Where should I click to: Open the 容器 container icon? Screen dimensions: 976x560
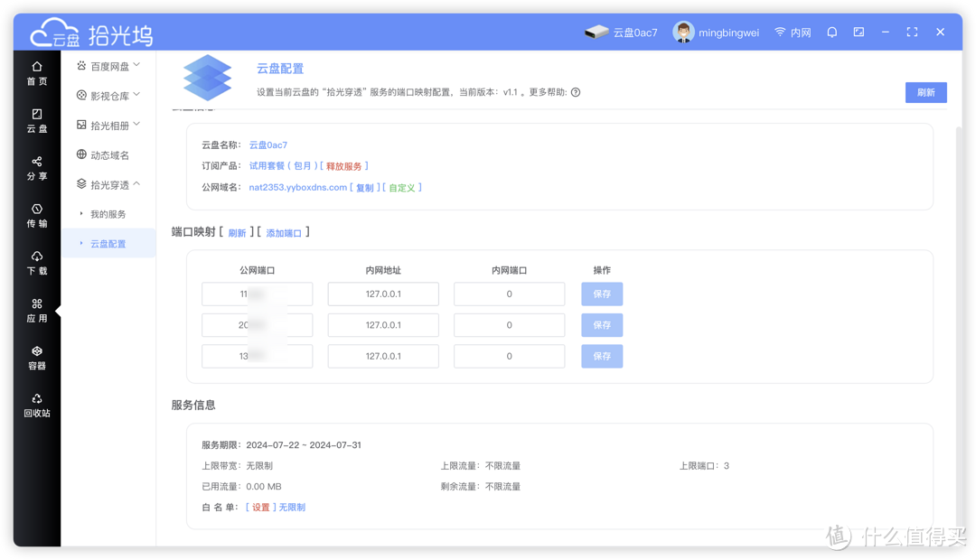(x=36, y=358)
